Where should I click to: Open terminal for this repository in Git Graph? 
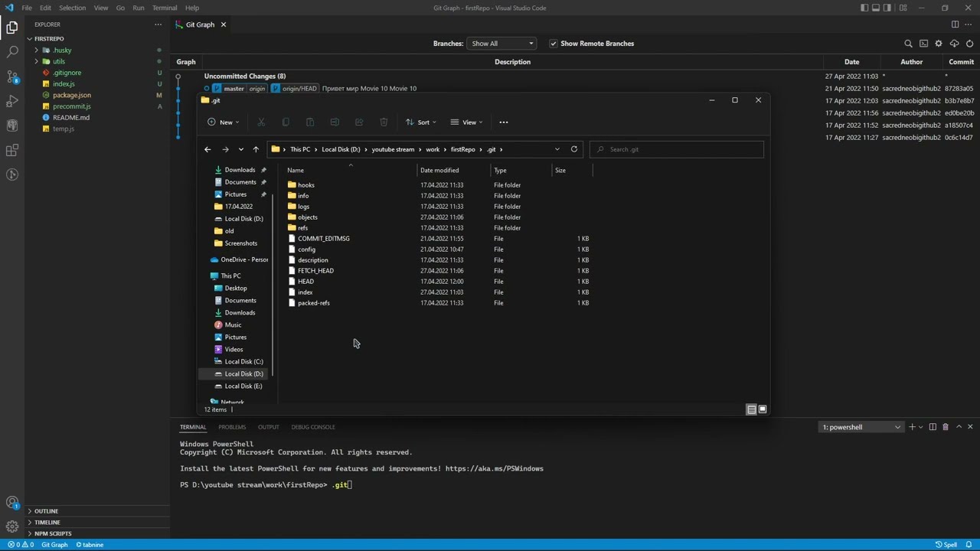[923, 44]
